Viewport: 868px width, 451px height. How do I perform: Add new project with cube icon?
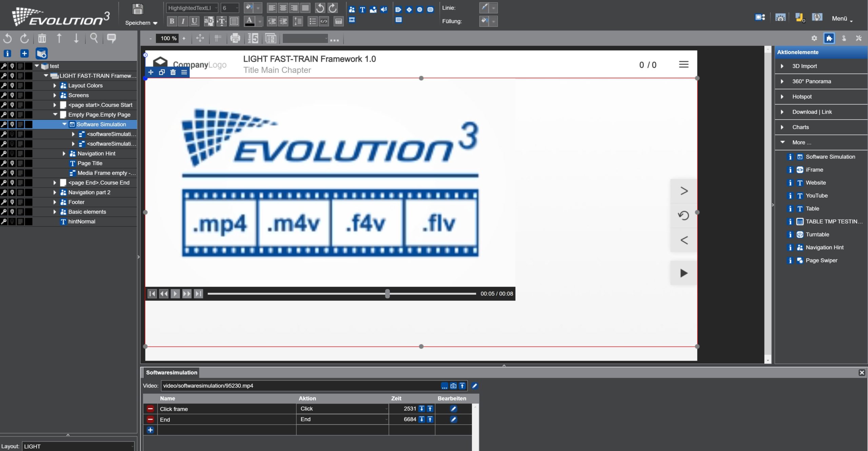[41, 53]
